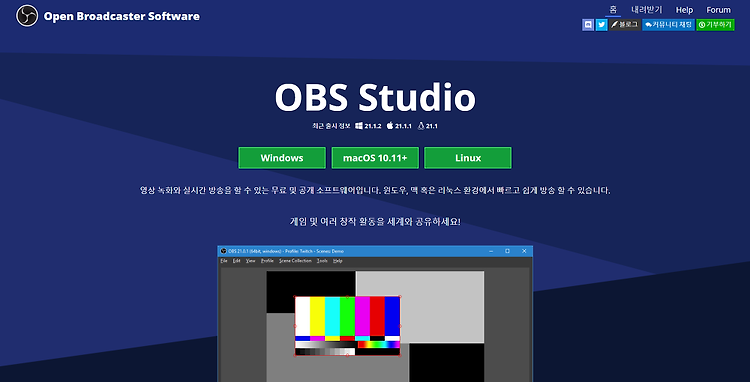Click the OBS Studio heading
This screenshot has width=750, height=382.
375,98
